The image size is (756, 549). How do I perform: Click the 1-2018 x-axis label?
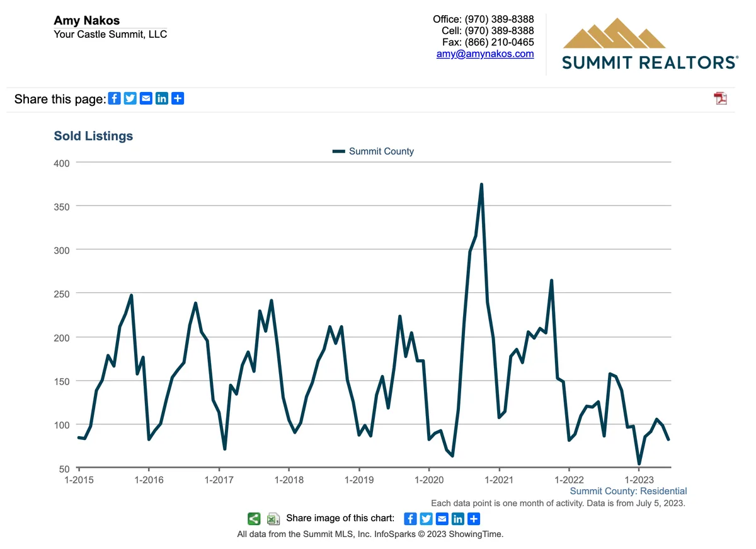(x=289, y=480)
